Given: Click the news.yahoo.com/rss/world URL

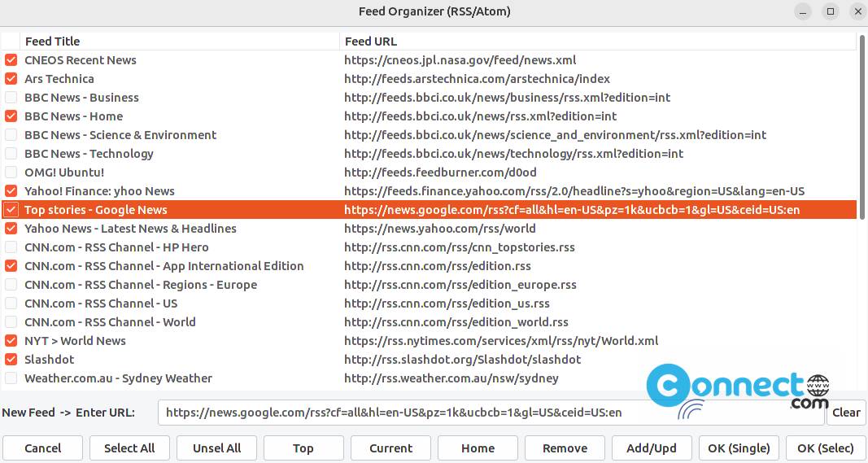Looking at the screenshot, I should (x=439, y=228).
